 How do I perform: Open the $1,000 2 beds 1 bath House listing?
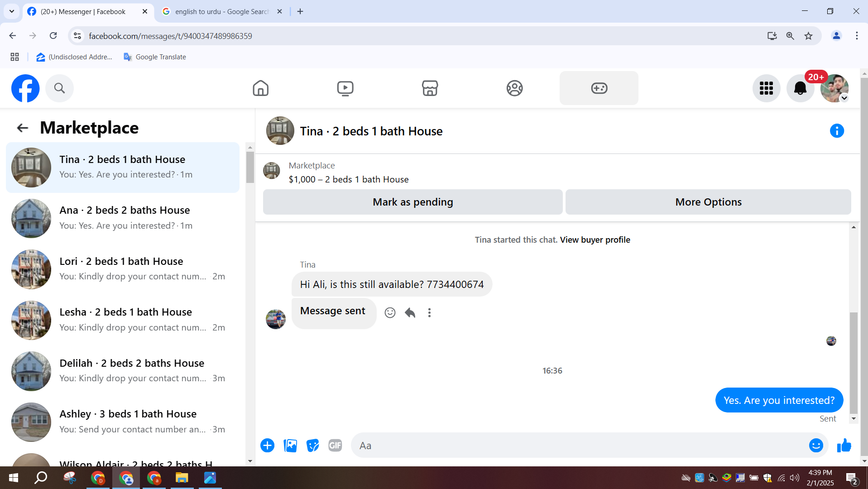[349, 180]
